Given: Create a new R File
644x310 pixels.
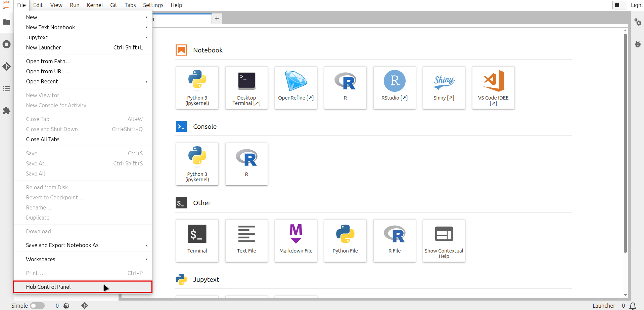Looking at the screenshot, I should pyautogui.click(x=395, y=241).
